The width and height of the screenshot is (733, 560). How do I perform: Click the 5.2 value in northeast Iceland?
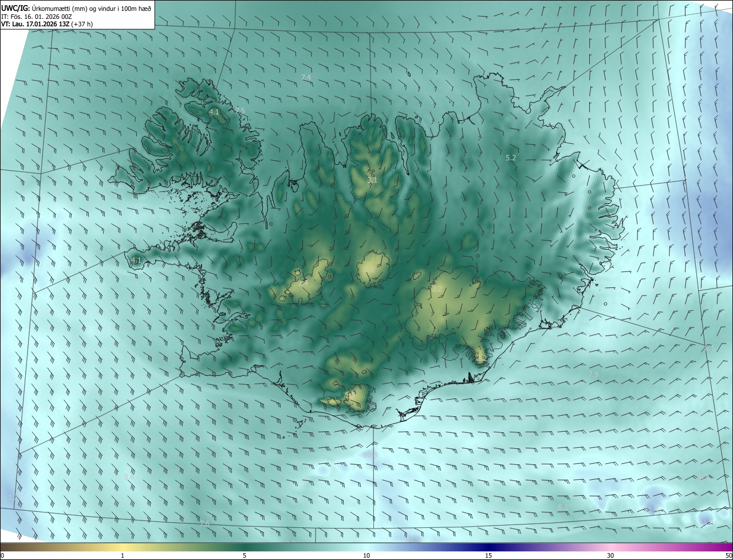click(x=511, y=157)
